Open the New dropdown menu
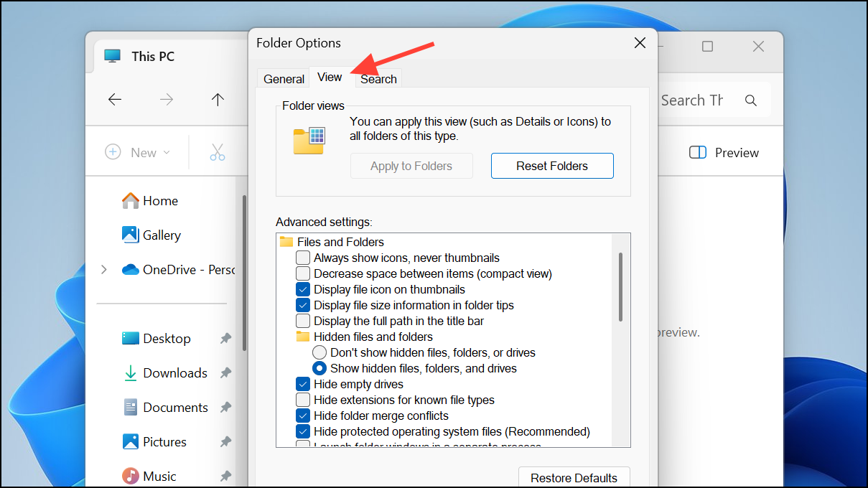Viewport: 868px width, 488px height. (138, 152)
